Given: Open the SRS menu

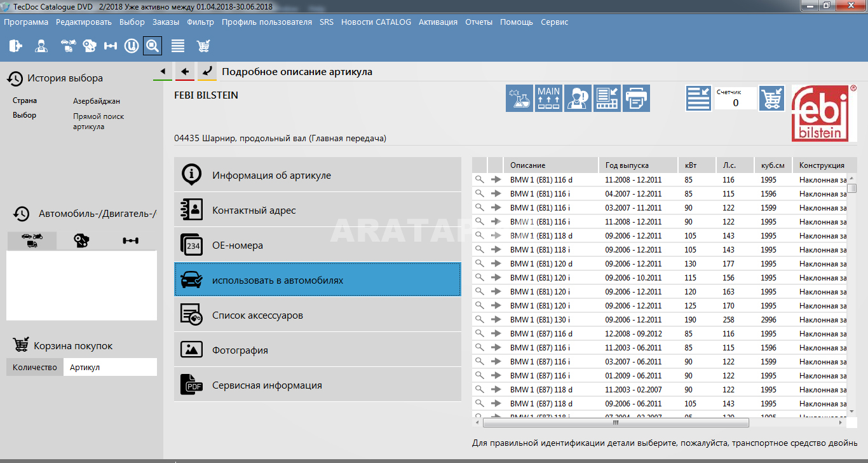Looking at the screenshot, I should [x=327, y=22].
